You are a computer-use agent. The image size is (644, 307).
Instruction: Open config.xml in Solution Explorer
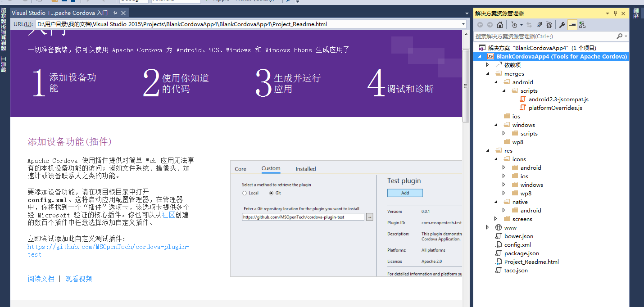pos(517,244)
